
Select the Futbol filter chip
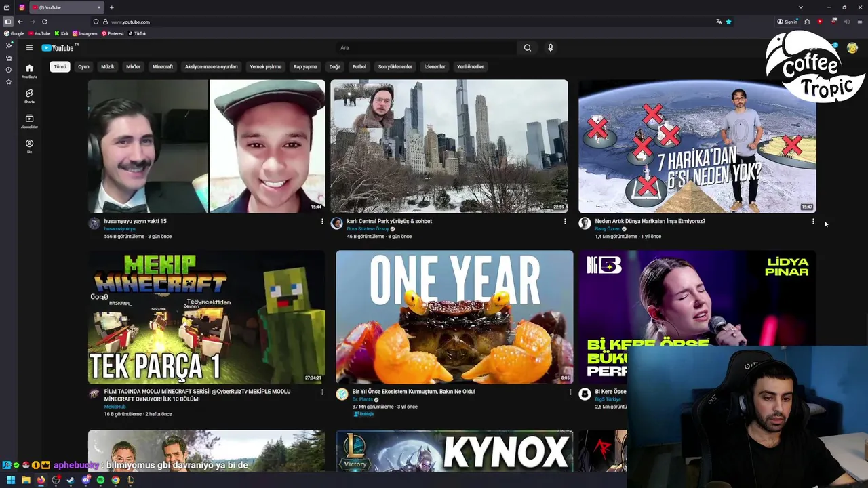point(359,66)
